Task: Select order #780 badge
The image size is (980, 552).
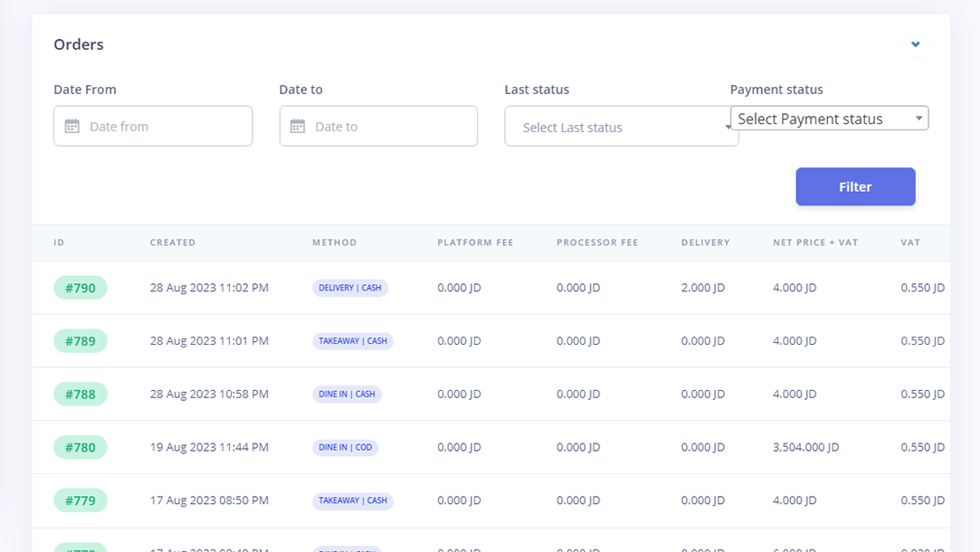Action: click(81, 447)
